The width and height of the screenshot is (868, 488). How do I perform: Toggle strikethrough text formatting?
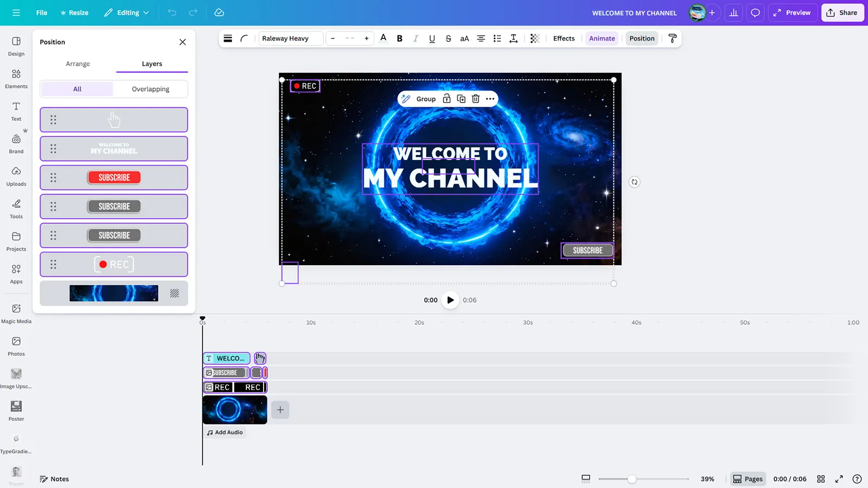(x=448, y=38)
